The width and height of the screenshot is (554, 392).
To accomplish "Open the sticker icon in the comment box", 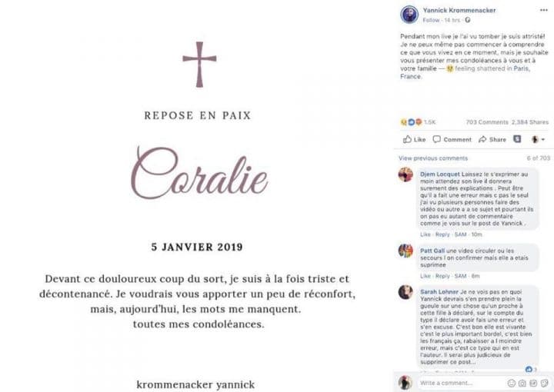I will tap(545, 383).
